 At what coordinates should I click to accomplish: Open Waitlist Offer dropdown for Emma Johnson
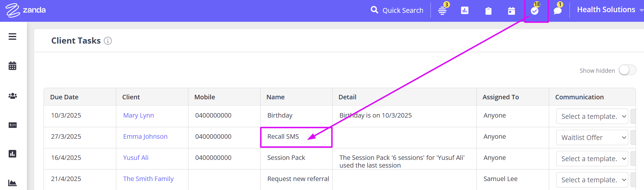point(592,137)
